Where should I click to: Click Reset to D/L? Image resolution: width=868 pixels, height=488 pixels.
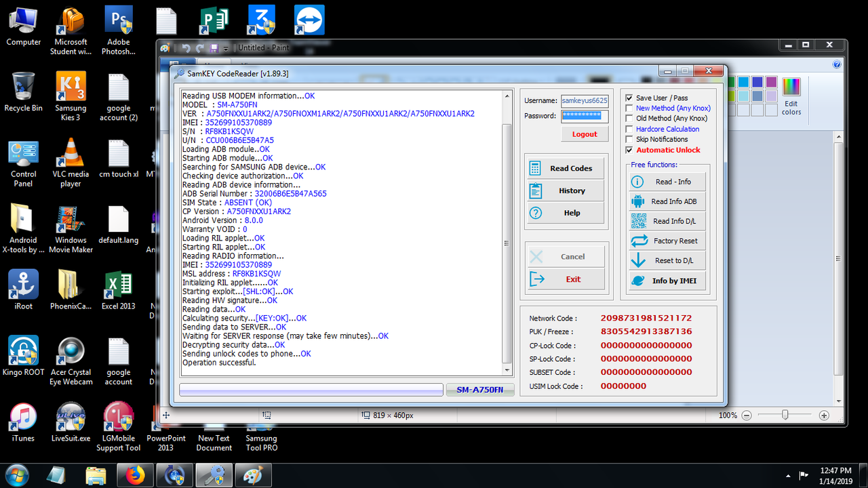point(667,260)
